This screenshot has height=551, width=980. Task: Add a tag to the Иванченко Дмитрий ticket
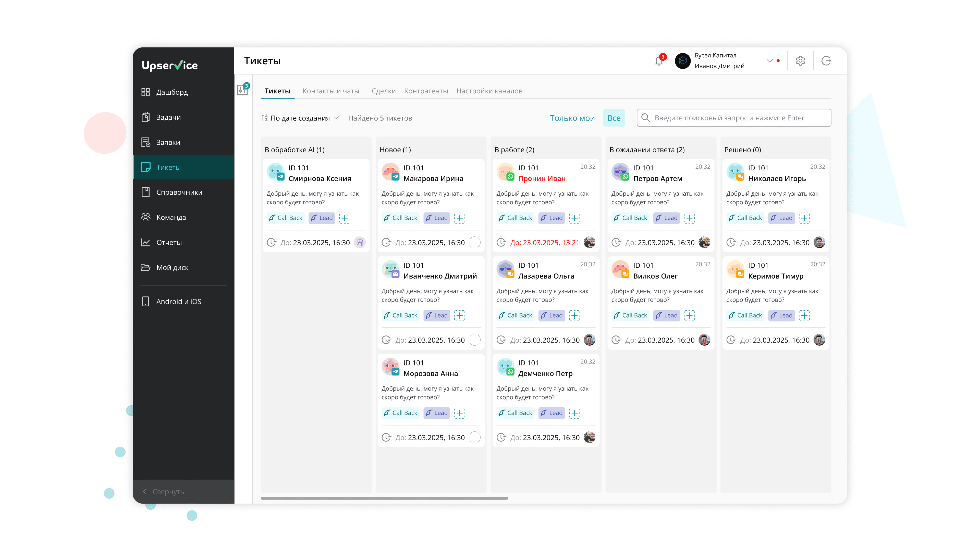click(x=460, y=315)
